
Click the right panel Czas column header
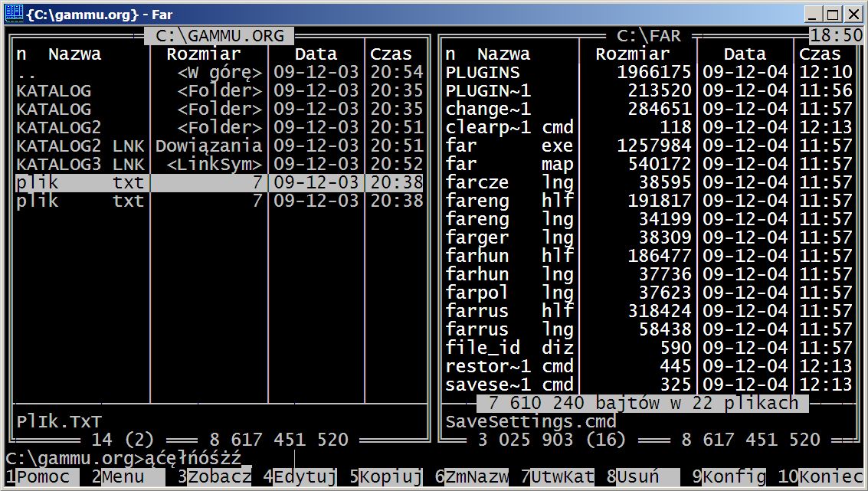click(820, 54)
